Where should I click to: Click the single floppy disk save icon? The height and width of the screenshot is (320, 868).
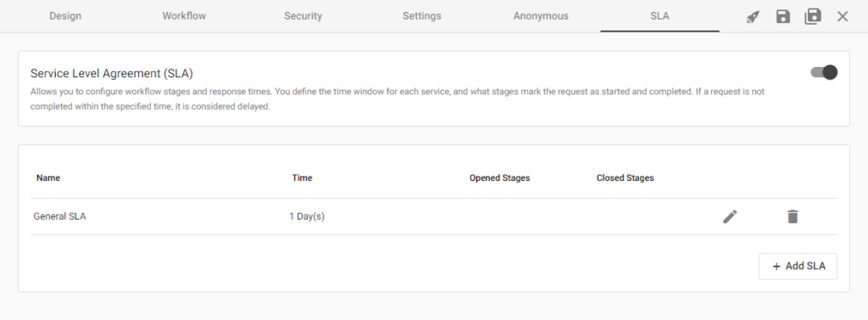(x=782, y=17)
